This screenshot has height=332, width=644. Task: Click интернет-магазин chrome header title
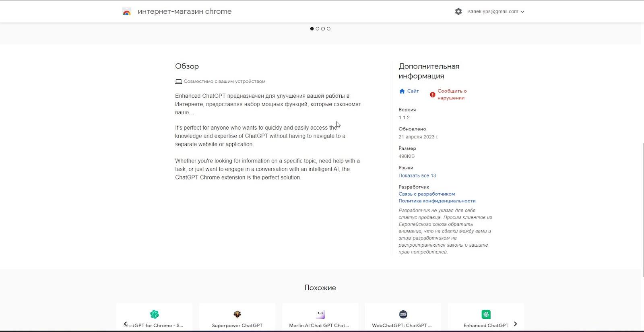(185, 12)
